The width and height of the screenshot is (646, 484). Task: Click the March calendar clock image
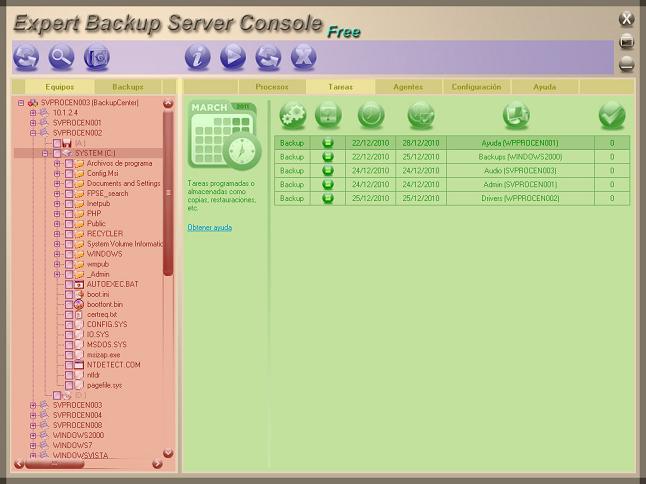(x=224, y=136)
